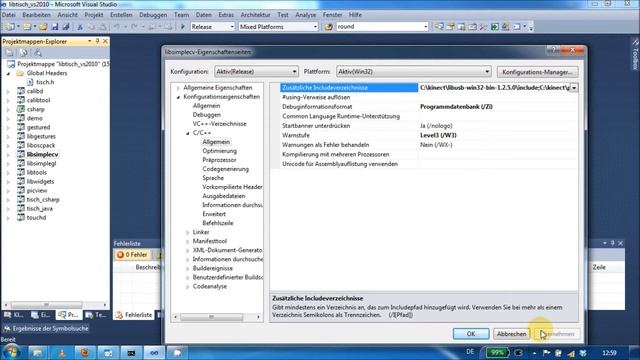Expand the libgestures project node
640x360 pixels.
[x=9, y=136]
